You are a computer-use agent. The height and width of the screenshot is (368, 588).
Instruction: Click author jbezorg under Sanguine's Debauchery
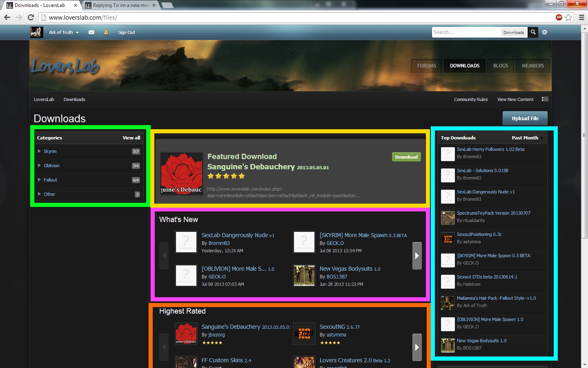pos(216,334)
